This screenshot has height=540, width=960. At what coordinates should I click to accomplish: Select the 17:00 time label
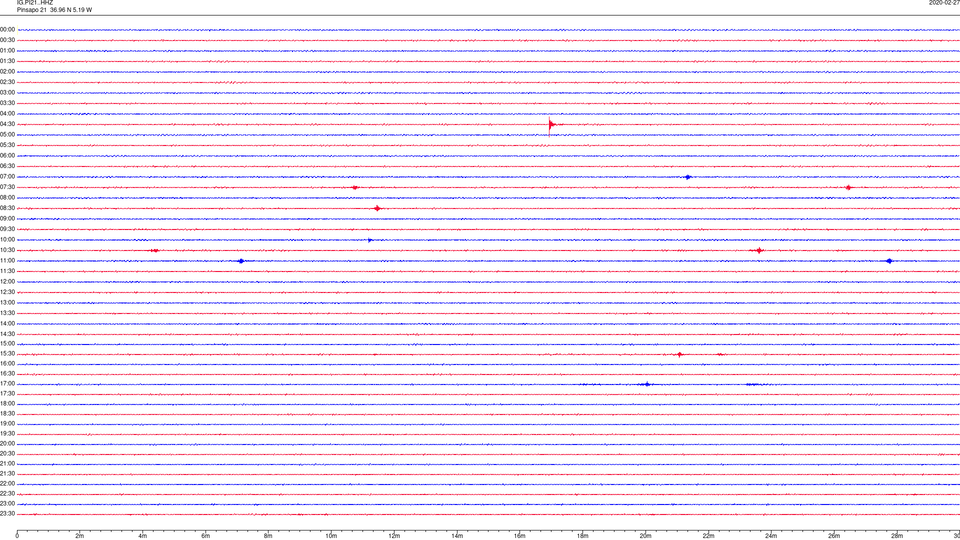pyautogui.click(x=7, y=384)
